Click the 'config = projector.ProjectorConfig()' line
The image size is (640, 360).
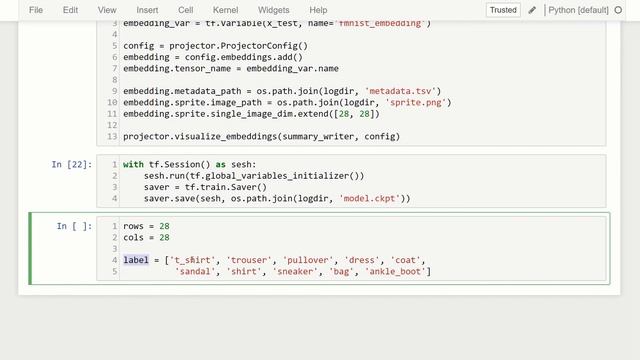click(216, 46)
